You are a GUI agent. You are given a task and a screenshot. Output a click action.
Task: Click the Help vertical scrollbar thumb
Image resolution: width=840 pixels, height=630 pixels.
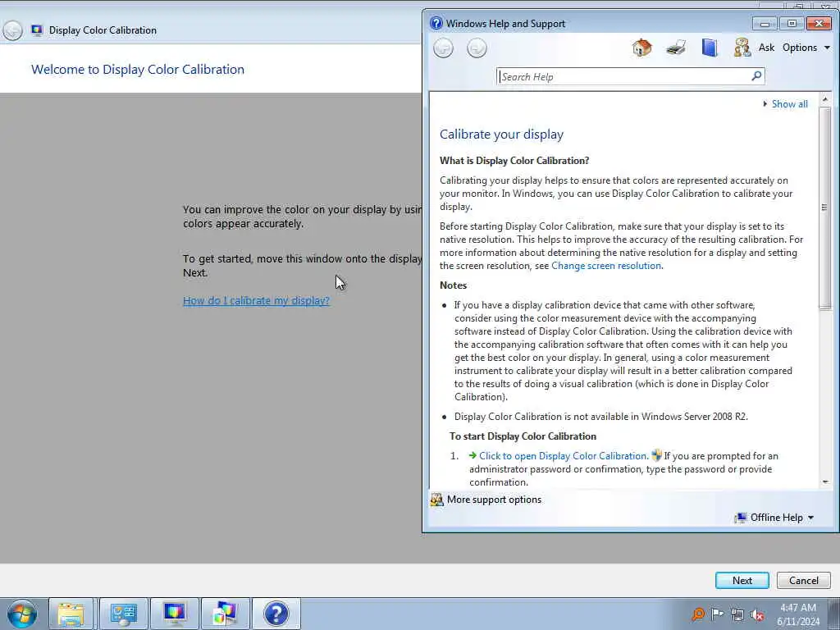click(825, 208)
